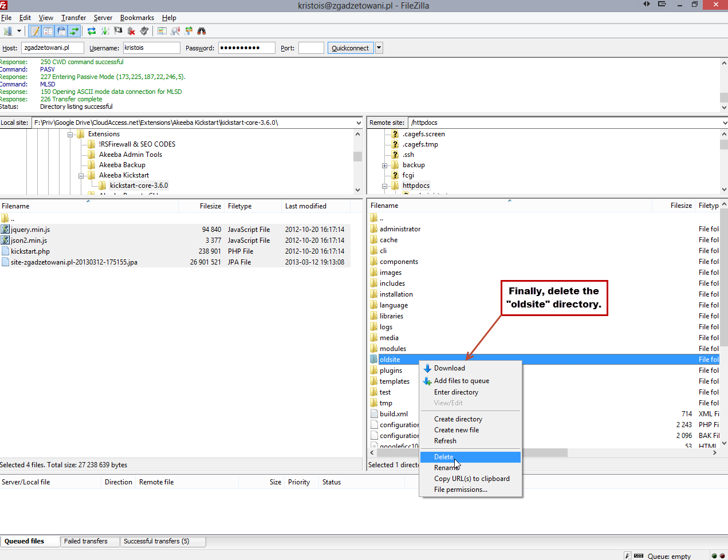Select Create directory in context menu
Viewport: 728px width, 560px height.
pyautogui.click(x=470, y=419)
